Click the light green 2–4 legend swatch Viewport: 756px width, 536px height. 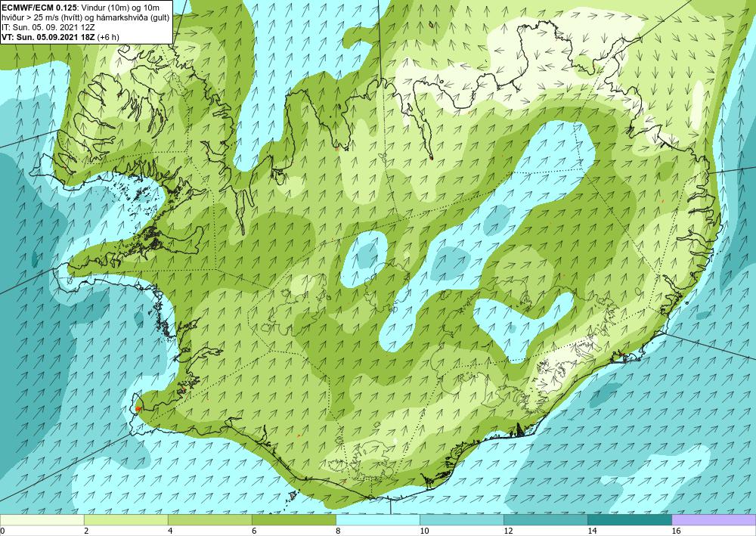[x=125, y=520]
